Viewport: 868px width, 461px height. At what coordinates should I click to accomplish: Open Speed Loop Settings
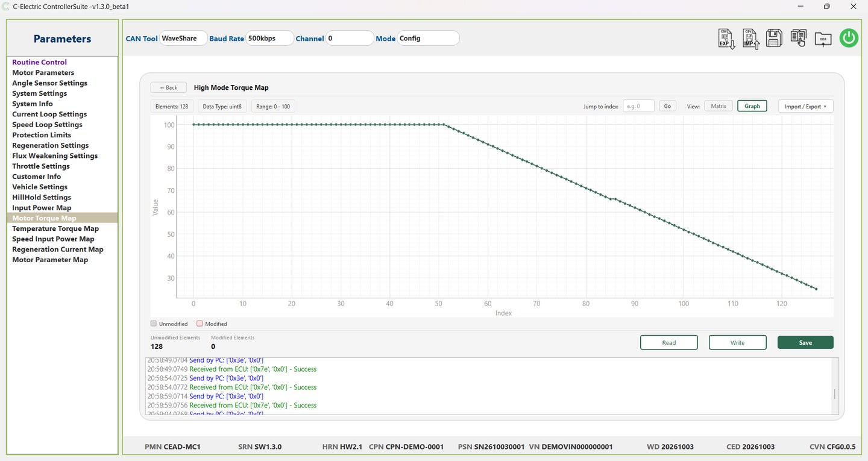(x=48, y=125)
